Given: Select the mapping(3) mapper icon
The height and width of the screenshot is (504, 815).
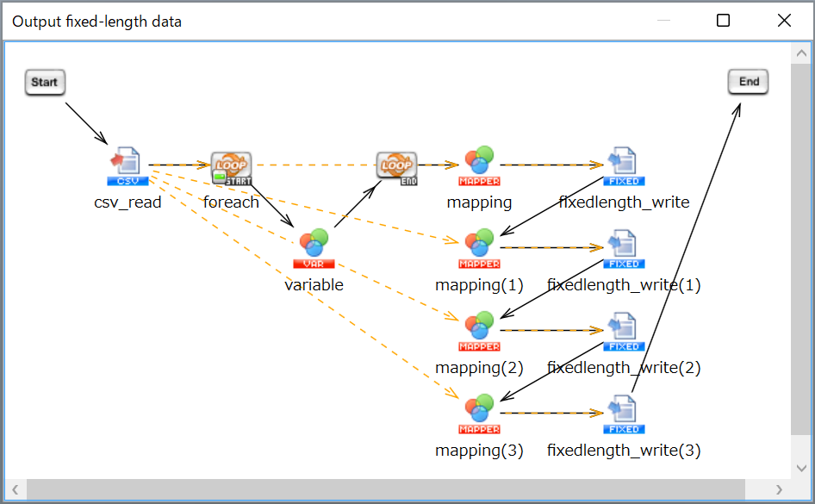Looking at the screenshot, I should tap(479, 414).
